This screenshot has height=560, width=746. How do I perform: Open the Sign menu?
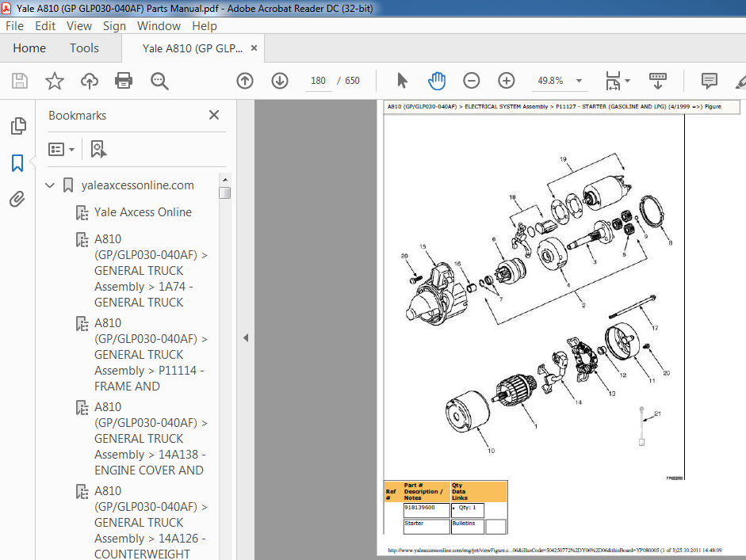(114, 26)
